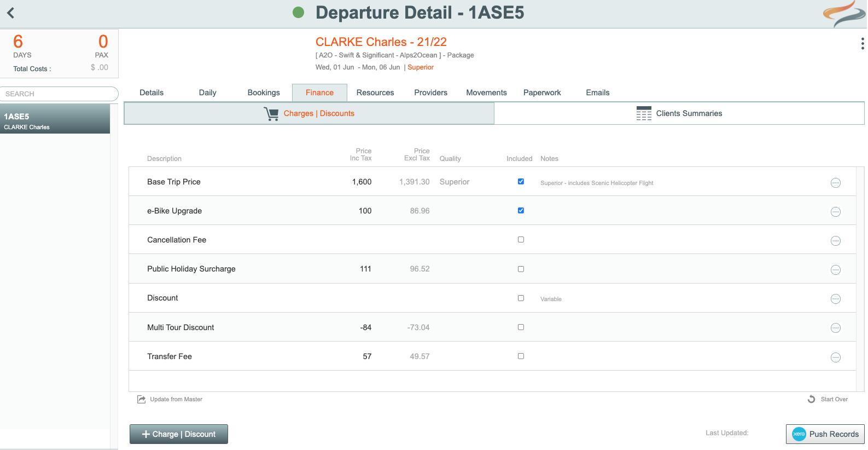
Task: Click the Push Records button
Action: [x=825, y=434]
